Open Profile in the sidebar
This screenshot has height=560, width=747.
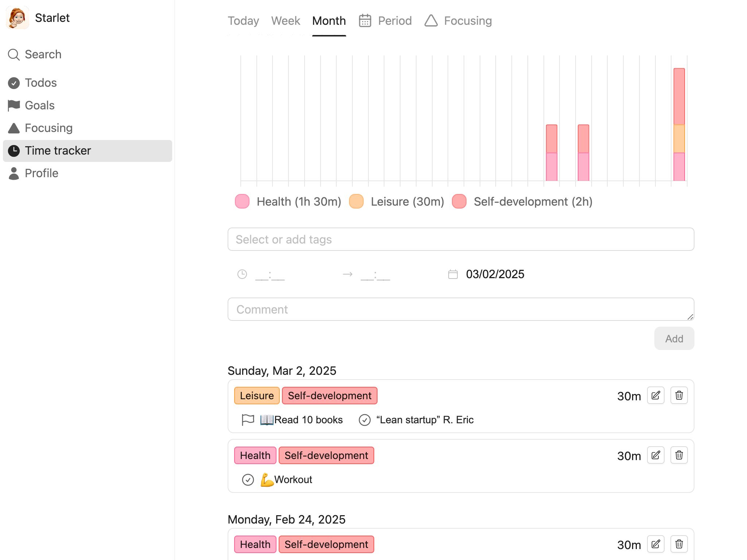pyautogui.click(x=88, y=173)
